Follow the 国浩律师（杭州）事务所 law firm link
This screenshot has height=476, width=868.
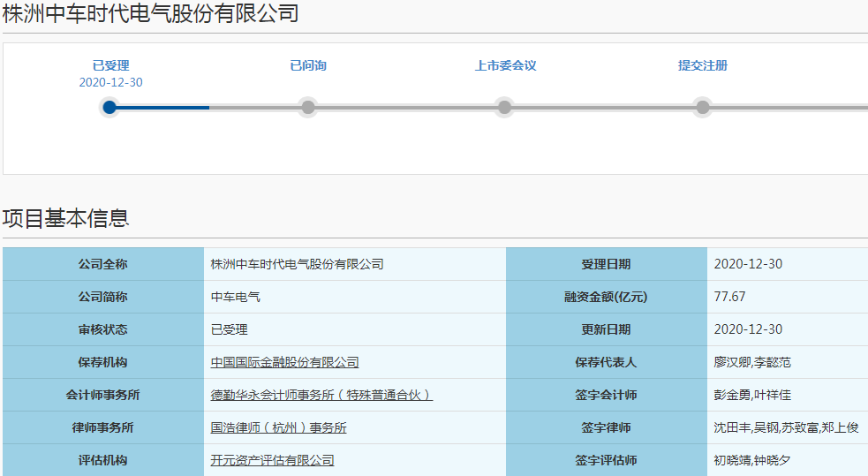coord(278,427)
